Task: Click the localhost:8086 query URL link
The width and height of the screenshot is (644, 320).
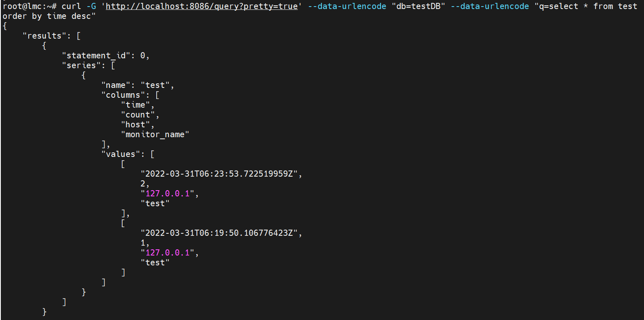Action: (202, 6)
